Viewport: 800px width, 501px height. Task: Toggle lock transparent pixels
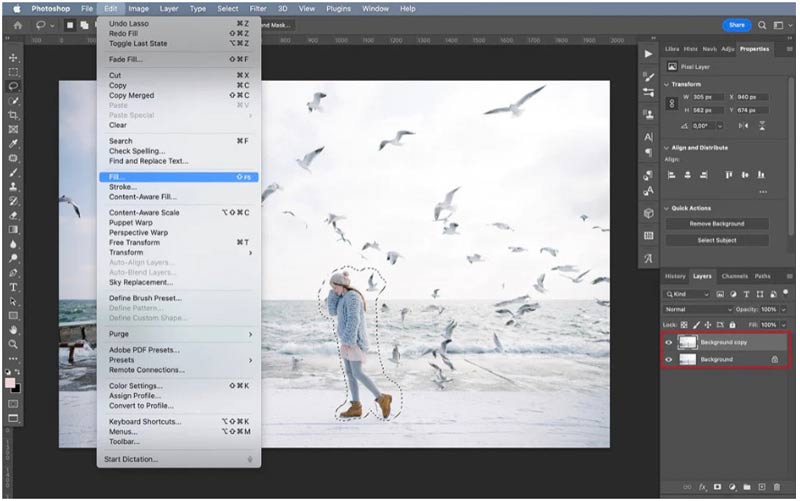coord(684,325)
